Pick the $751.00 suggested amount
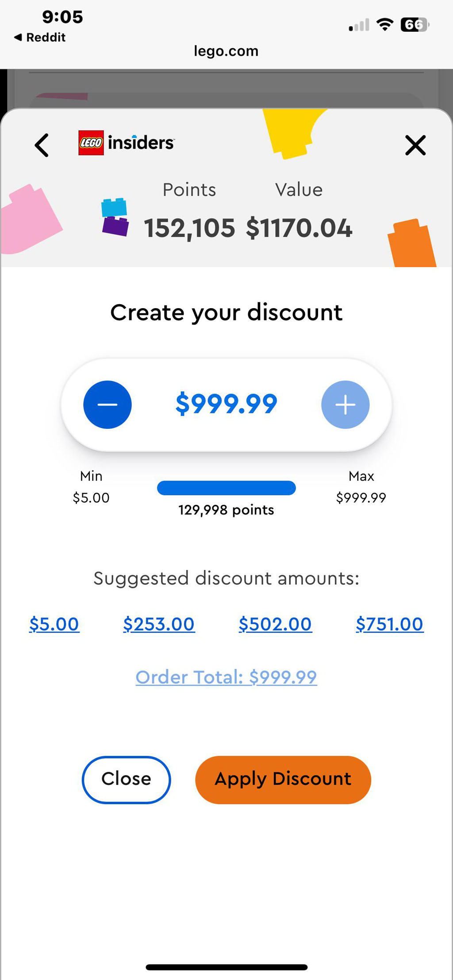 [x=389, y=624]
